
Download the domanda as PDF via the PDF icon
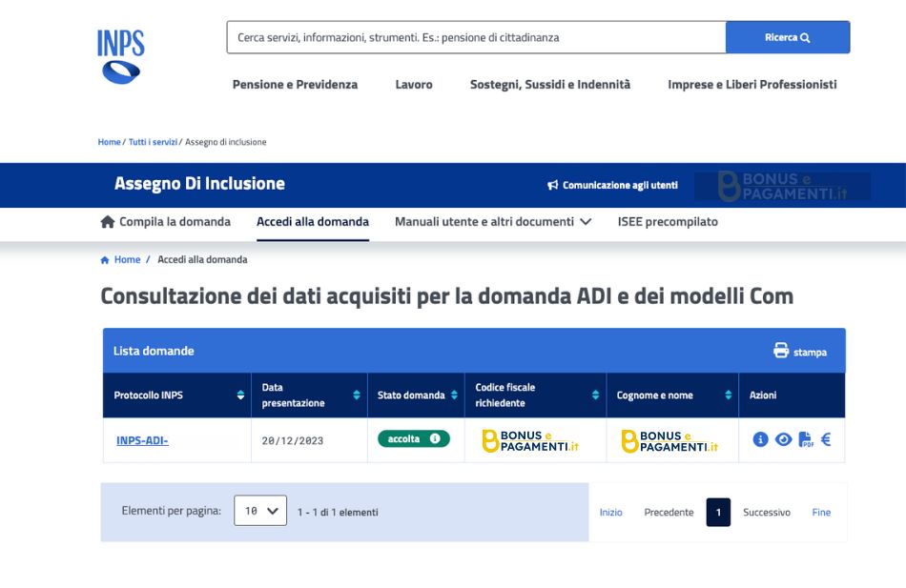pos(806,439)
